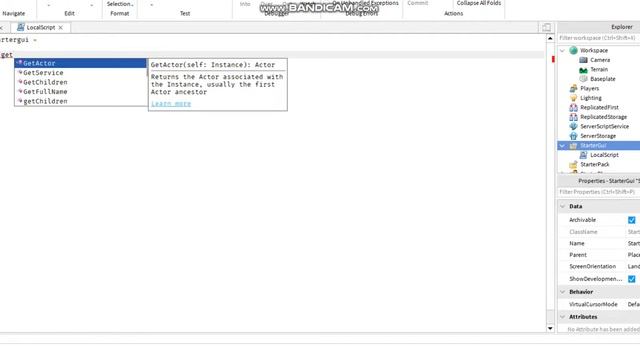Open the Learn more link
640x360 pixels.
click(x=171, y=104)
